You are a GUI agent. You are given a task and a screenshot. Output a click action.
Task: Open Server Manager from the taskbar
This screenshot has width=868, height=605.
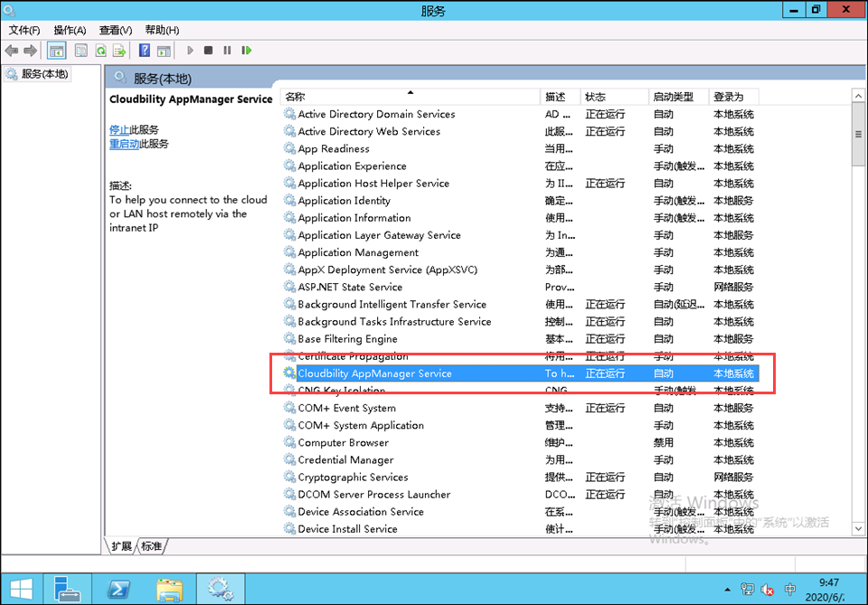click(x=67, y=589)
